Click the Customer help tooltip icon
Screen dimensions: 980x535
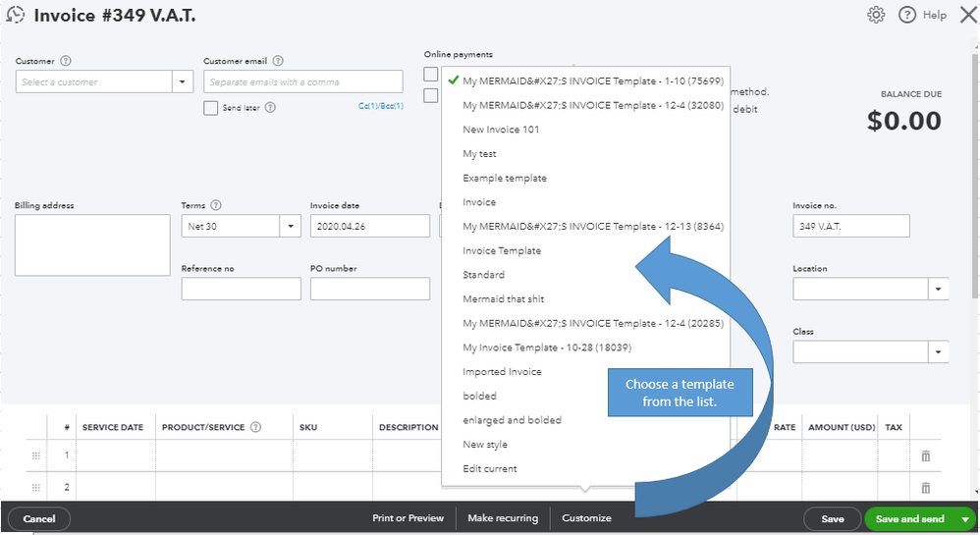66,61
